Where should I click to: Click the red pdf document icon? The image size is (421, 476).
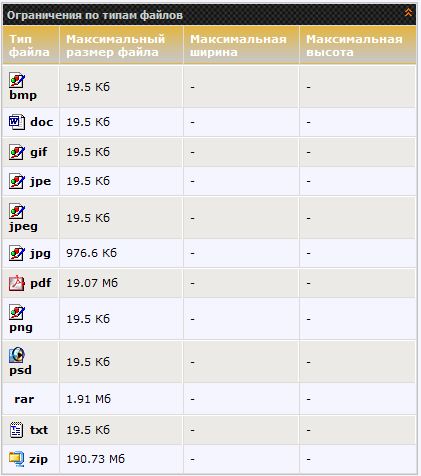17,283
